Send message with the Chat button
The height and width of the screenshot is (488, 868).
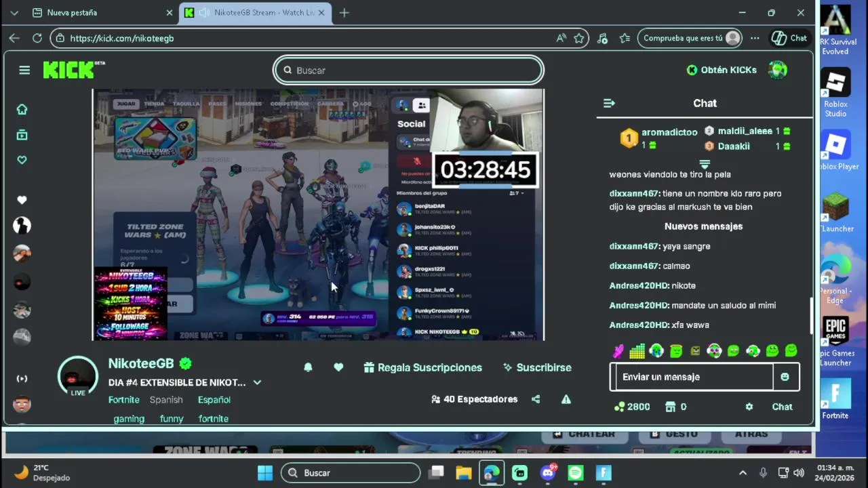(782, 407)
